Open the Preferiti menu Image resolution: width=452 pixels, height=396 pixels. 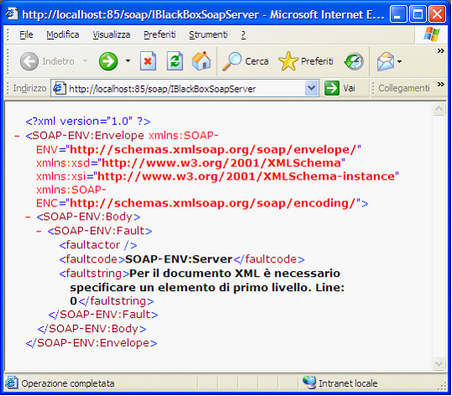click(159, 35)
